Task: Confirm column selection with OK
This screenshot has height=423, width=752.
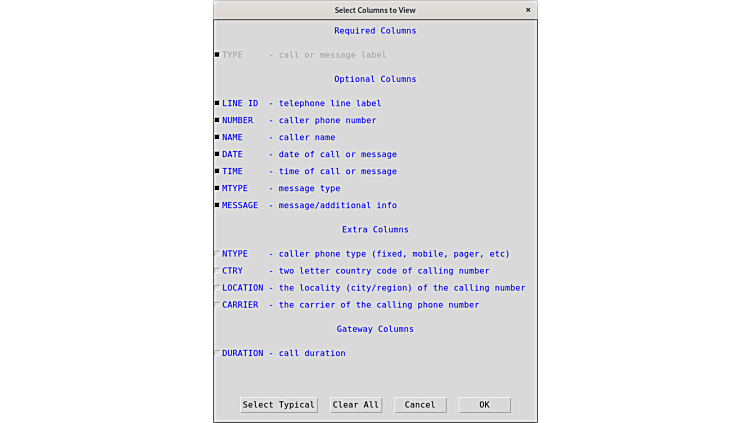Action: pyautogui.click(x=484, y=405)
